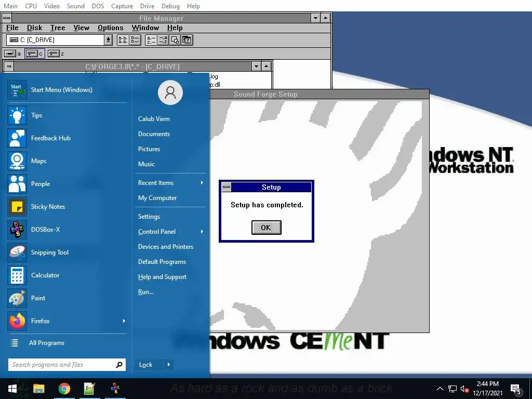The width and height of the screenshot is (532, 399).
Task: Select drive z in File Manager
Action: coord(56,54)
